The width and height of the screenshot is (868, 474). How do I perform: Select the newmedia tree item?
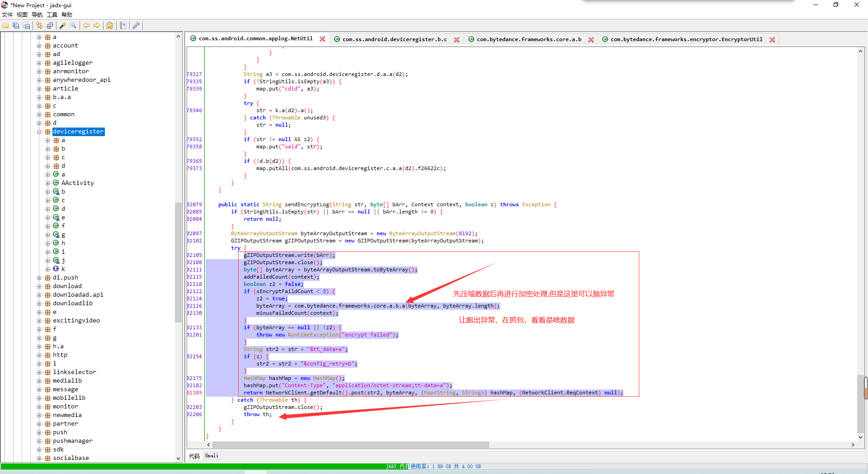point(67,415)
